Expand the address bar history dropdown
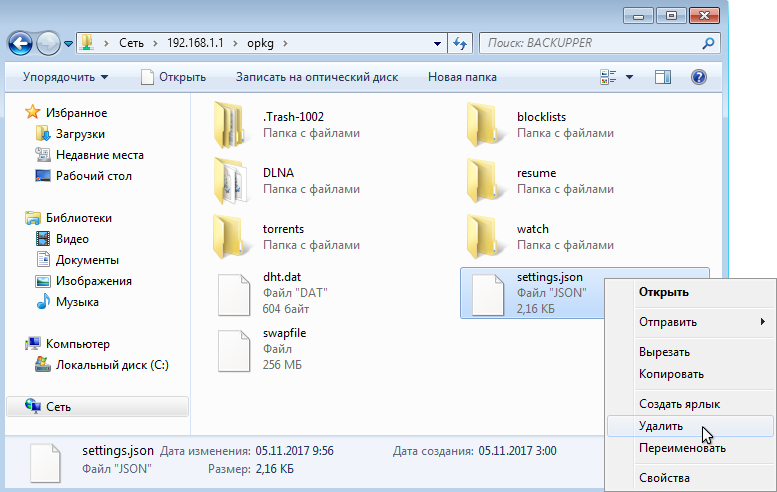Viewport: 777px width, 492px height. tap(438, 44)
